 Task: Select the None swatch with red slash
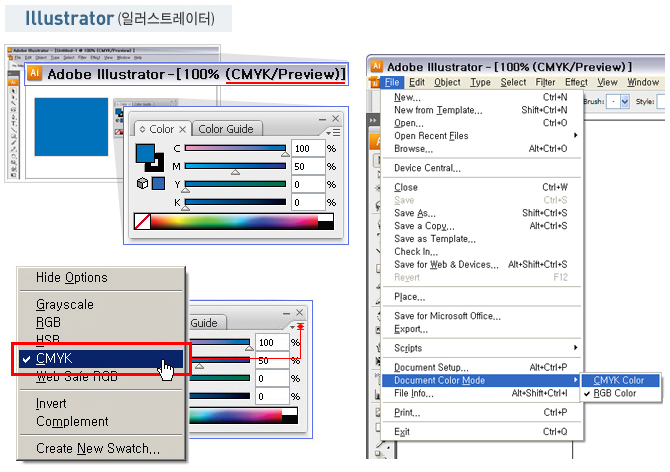(142, 222)
